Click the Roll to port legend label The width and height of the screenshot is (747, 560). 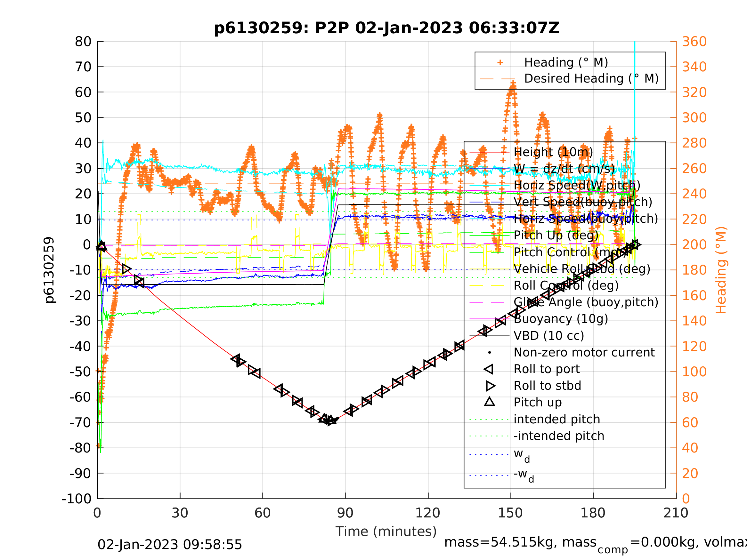click(x=547, y=369)
